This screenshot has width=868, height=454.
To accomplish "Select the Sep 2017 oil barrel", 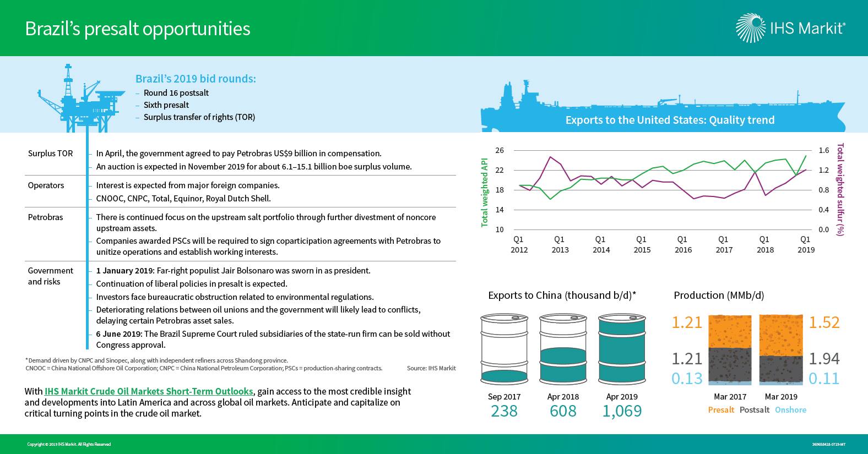I will (x=504, y=349).
